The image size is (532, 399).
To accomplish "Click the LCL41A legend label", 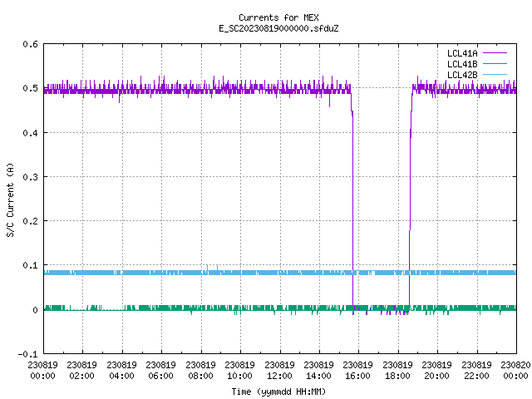I will tap(462, 53).
